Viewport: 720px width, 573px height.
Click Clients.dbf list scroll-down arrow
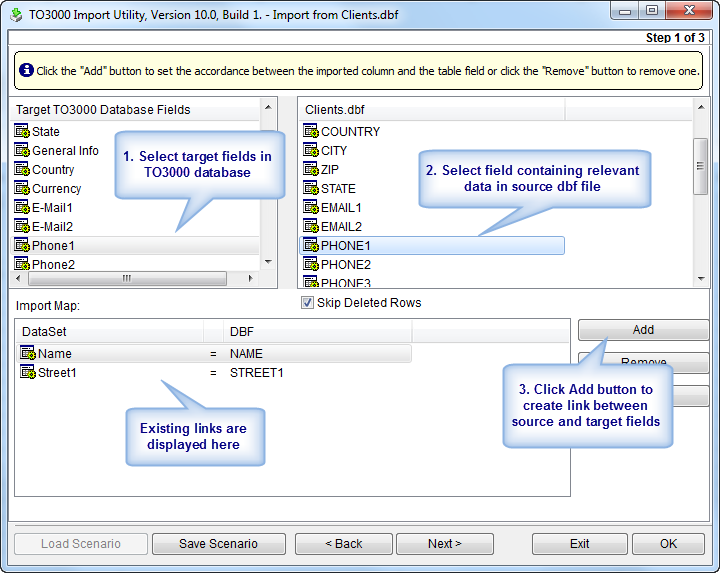click(x=701, y=278)
